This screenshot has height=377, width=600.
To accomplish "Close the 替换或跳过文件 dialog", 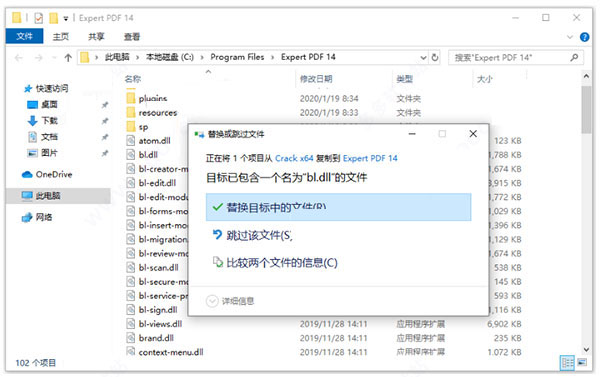I will click(473, 134).
